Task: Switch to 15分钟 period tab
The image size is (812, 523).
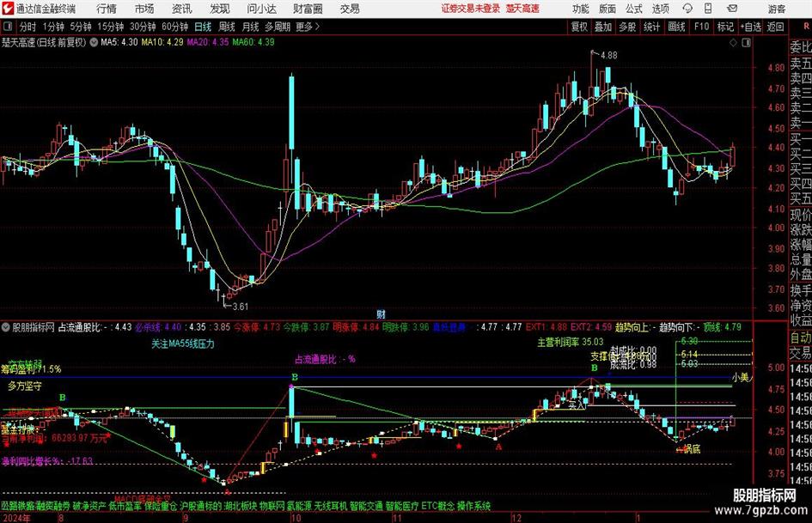Action: pyautogui.click(x=111, y=27)
